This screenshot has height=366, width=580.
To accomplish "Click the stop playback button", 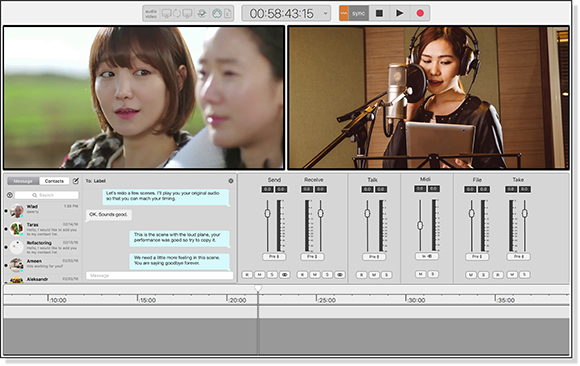I will 379,13.
